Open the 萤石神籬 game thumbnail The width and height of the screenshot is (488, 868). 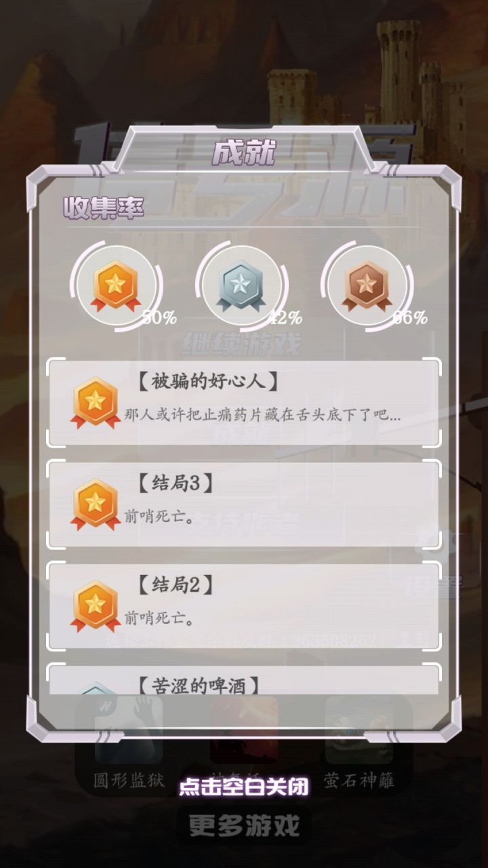(x=359, y=730)
